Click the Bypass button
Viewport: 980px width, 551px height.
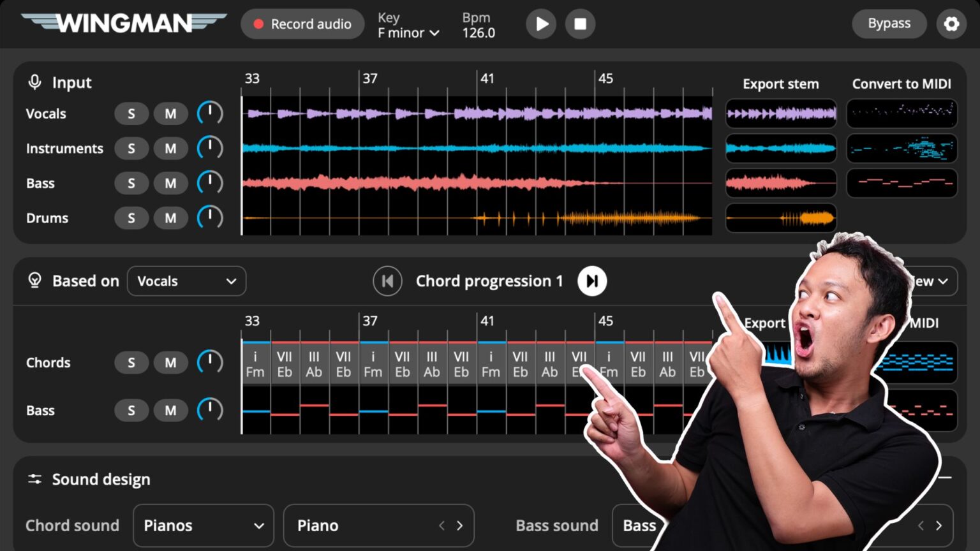click(x=889, y=24)
